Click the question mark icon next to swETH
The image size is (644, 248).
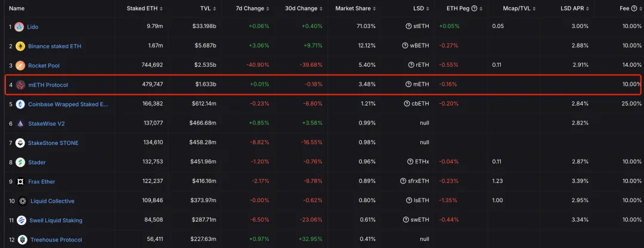tap(406, 221)
